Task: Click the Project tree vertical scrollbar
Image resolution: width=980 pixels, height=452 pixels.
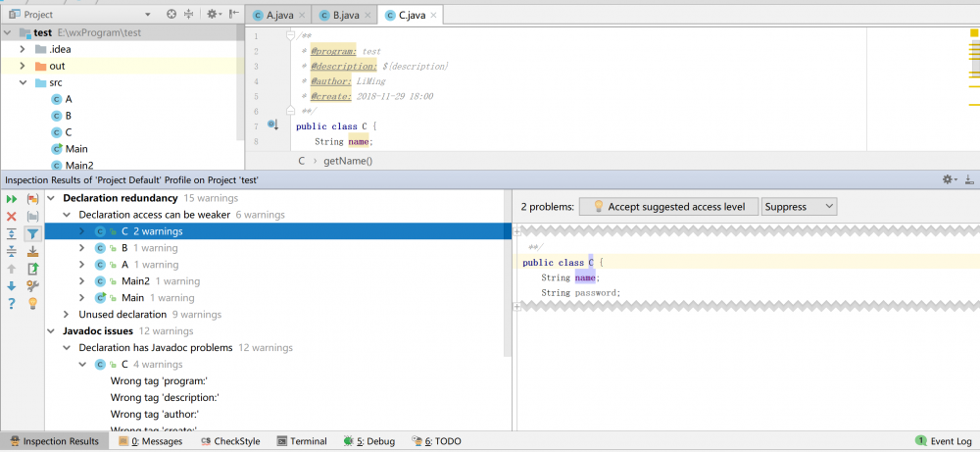Action: tap(241, 82)
